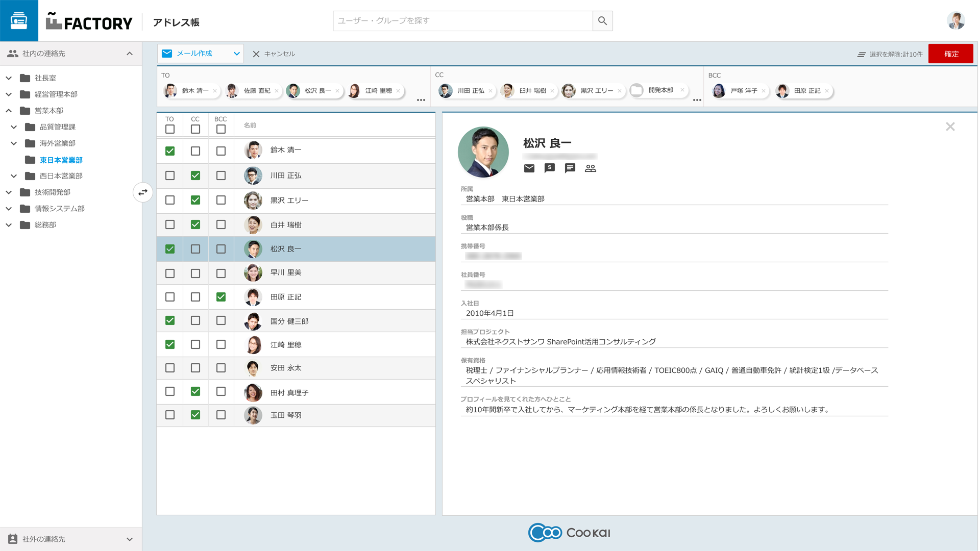Tick the CC select-all header checkbox
This screenshot has width=980, height=551.
pyautogui.click(x=195, y=130)
